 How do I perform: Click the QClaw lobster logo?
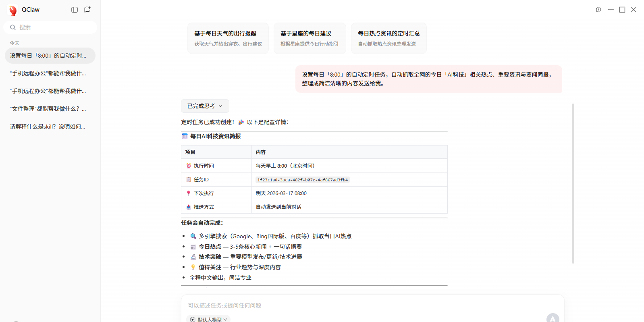pos(13,10)
